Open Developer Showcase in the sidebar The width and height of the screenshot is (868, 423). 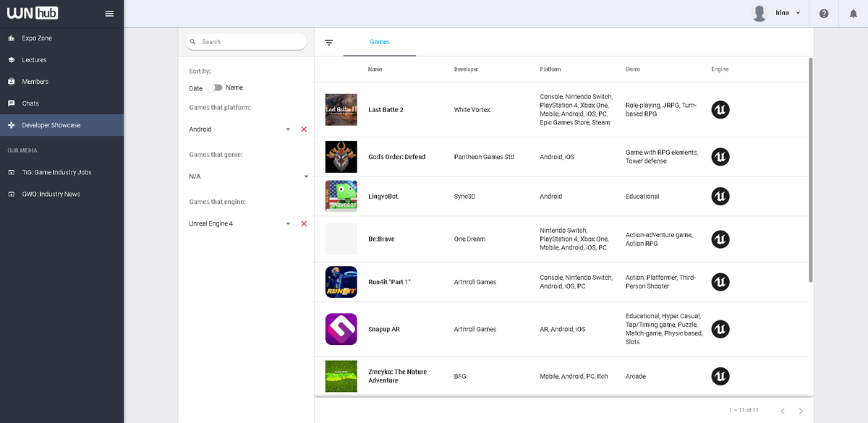click(x=51, y=125)
